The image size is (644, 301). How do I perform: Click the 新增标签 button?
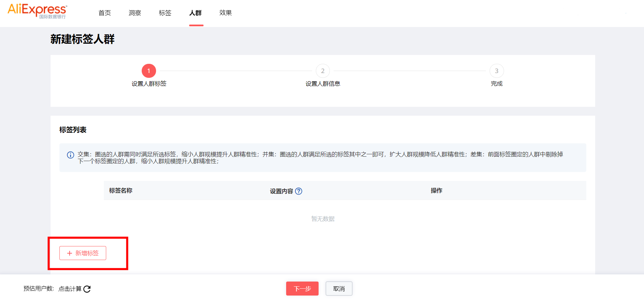(83, 253)
